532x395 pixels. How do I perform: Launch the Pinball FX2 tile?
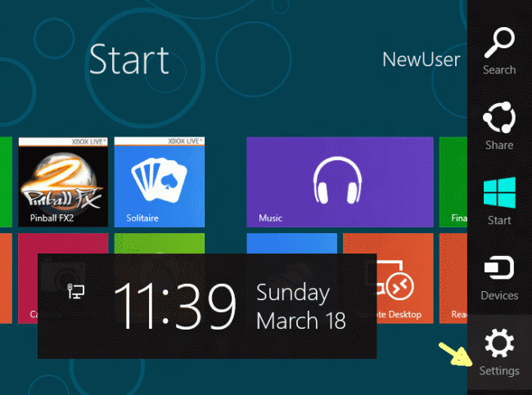[63, 182]
